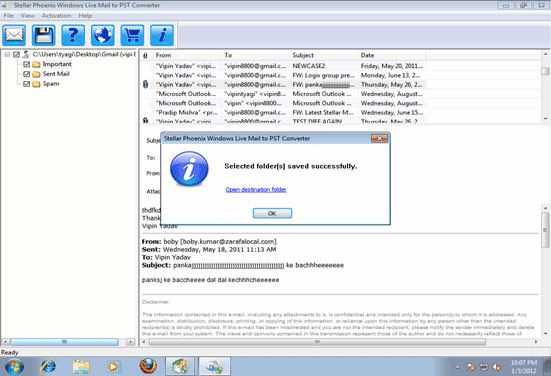This screenshot has height=376, width=551.
Task: Click the attachment column header icon
Action: (145, 56)
